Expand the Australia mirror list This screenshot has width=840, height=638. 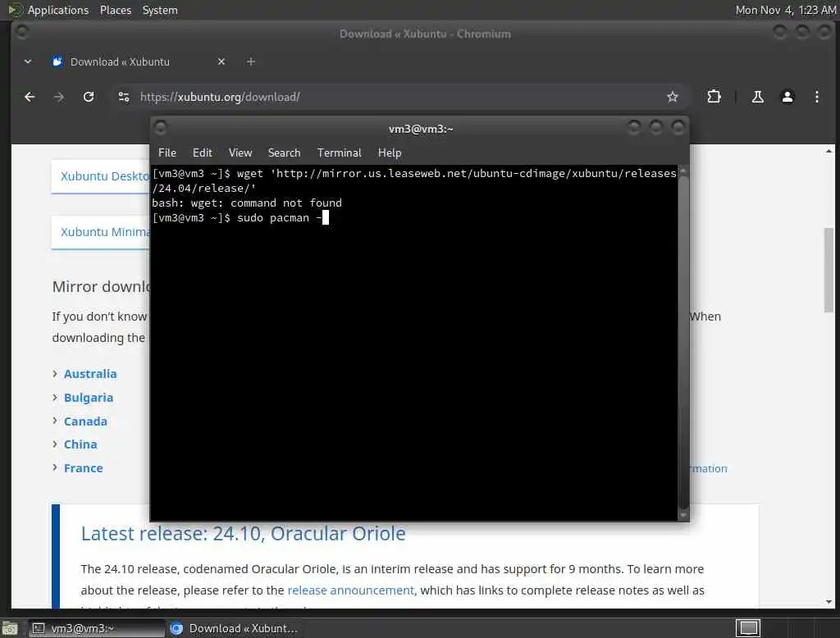click(90, 374)
